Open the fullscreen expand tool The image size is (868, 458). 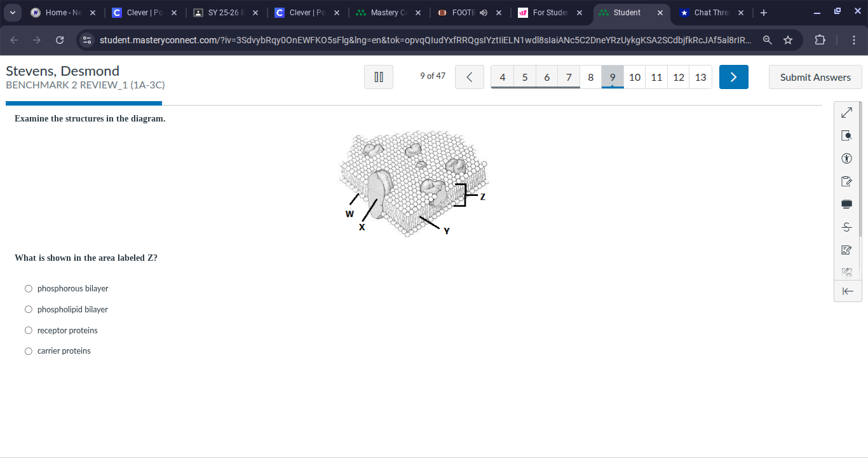(846, 113)
